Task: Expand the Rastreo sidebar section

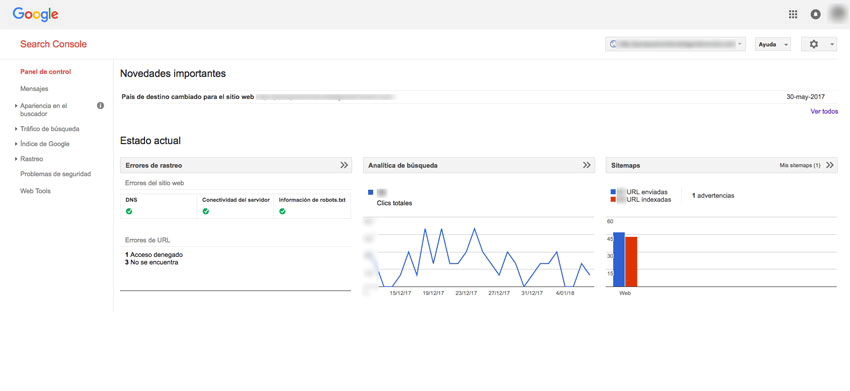Action: click(31, 159)
